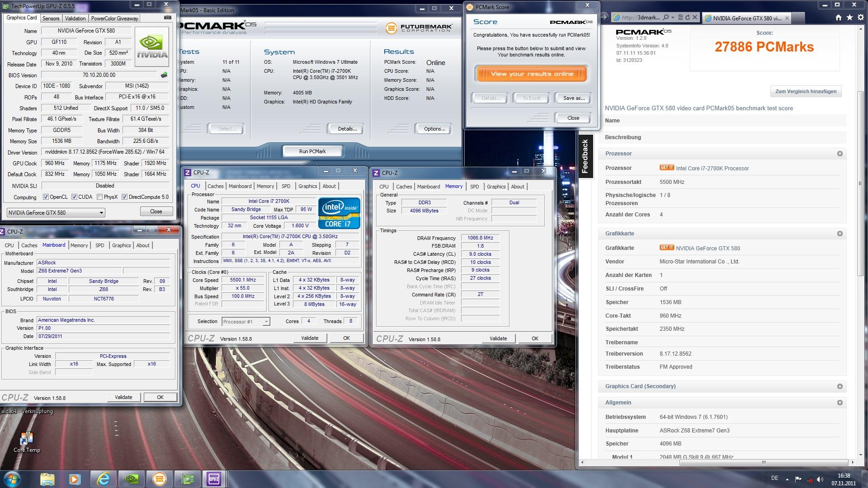This screenshot has height=488, width=868.
Task: Click the GET IT badge beside processor
Action: (x=666, y=168)
